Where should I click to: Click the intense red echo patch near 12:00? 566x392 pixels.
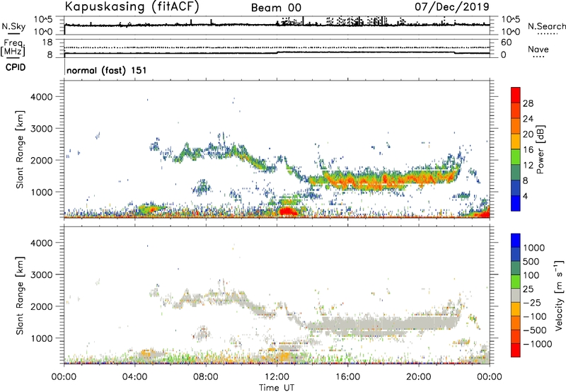click(288, 211)
